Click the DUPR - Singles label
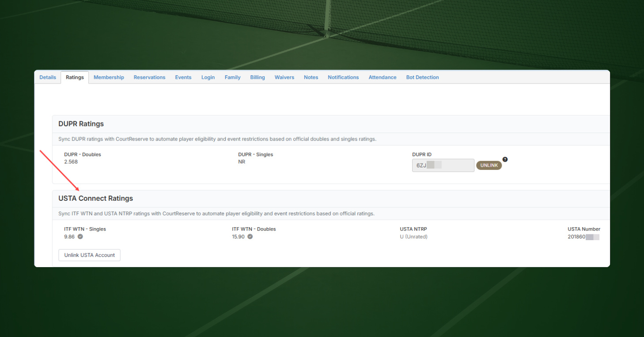644x337 pixels. tap(255, 154)
